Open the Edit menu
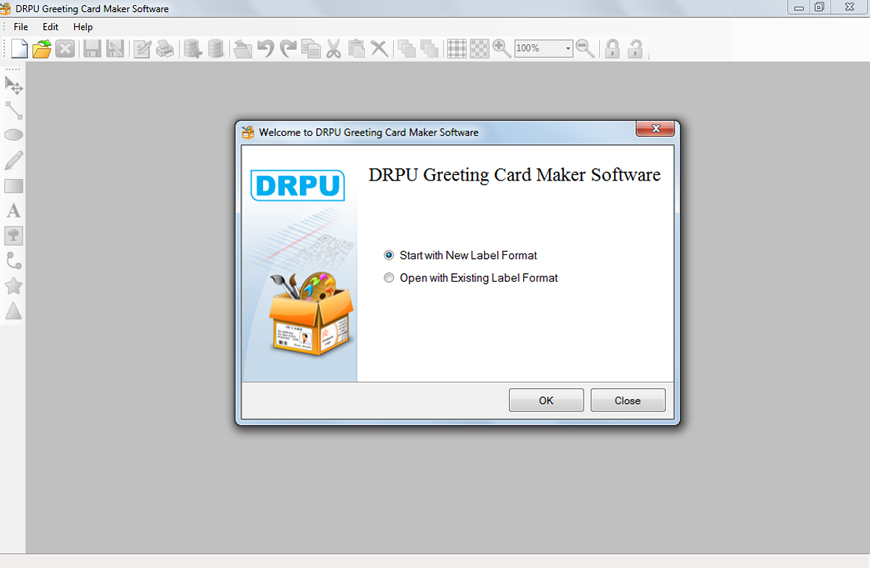The image size is (870, 568). coord(50,27)
